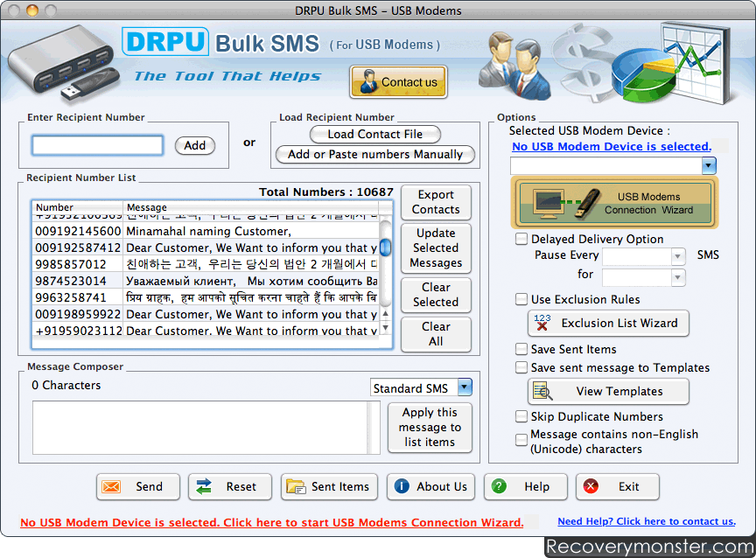The image size is (756, 558).
Task: Click the person icon on Contact us
Action: point(369,81)
